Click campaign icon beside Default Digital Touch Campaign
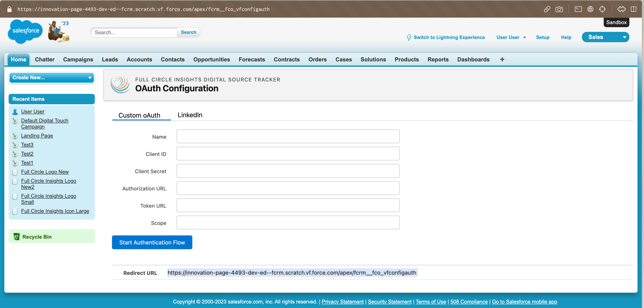 [15, 121]
